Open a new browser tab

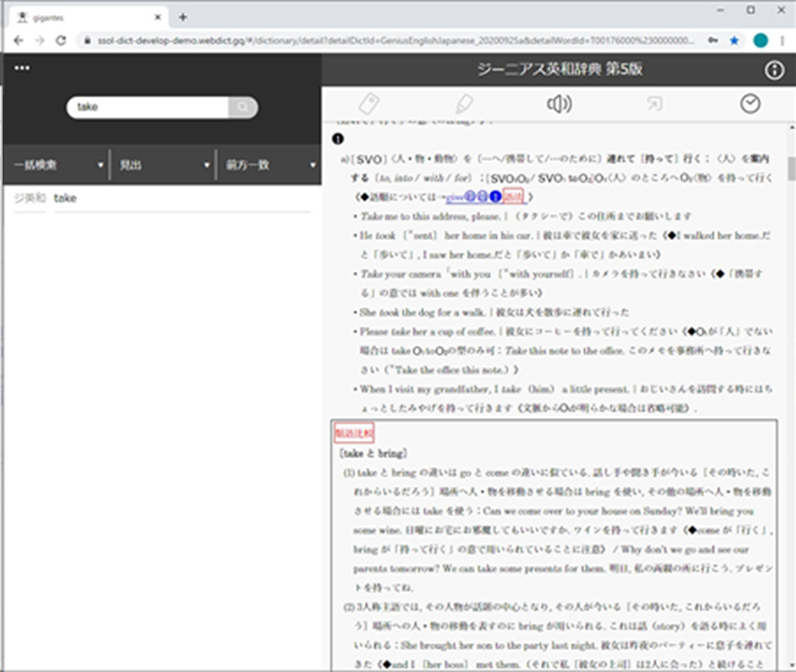click(183, 18)
